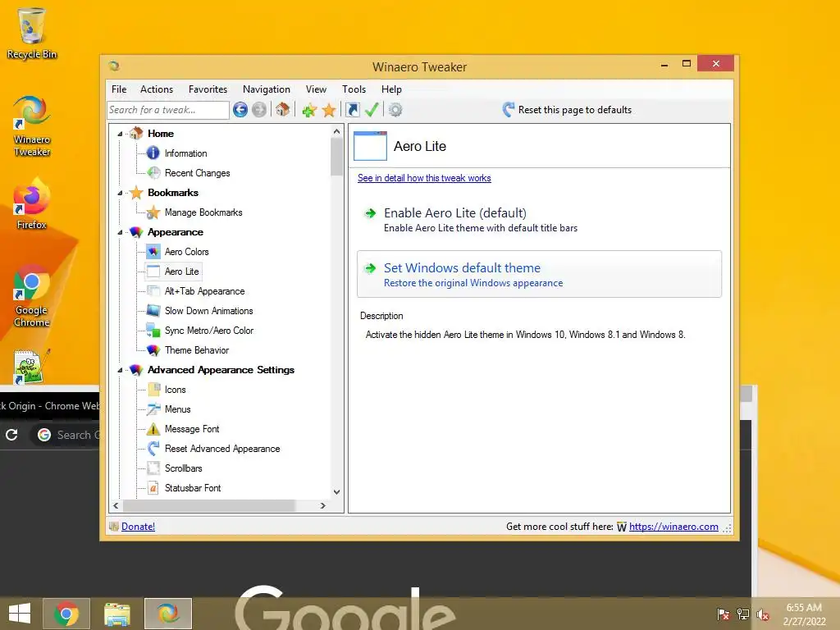The height and width of the screenshot is (630, 840).
Task: Open See in detail how this tweak works
Action: 424,178
